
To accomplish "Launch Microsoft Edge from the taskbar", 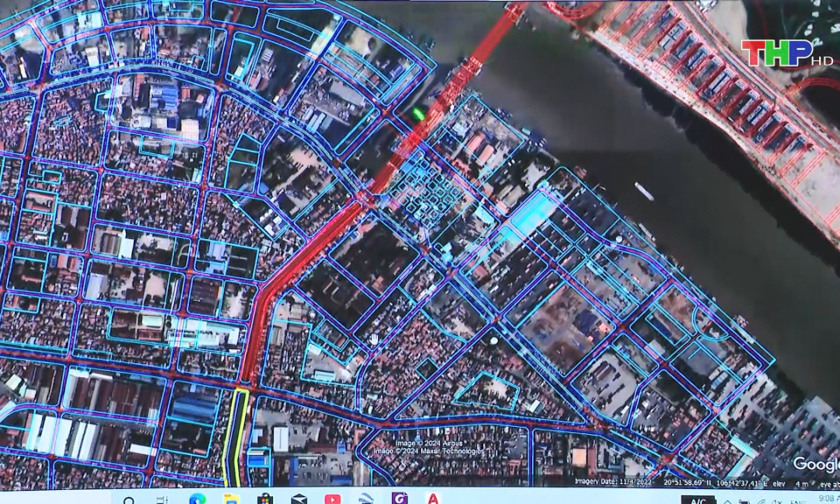I will click(197, 500).
